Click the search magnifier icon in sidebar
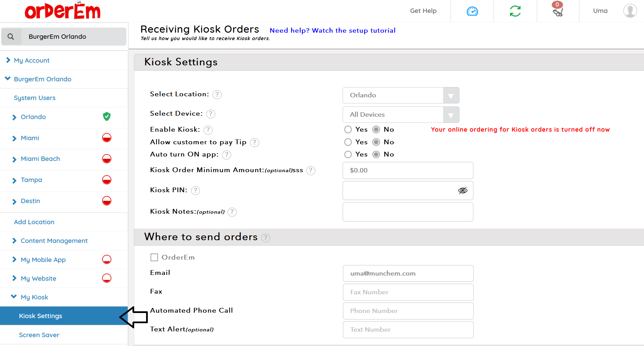The height and width of the screenshot is (346, 644). (x=11, y=37)
